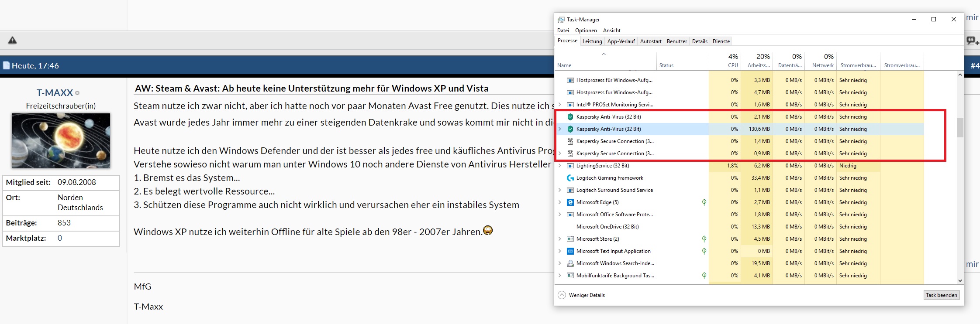Switch to the App-Verlauf tab
980x324 pixels.
pos(621,41)
